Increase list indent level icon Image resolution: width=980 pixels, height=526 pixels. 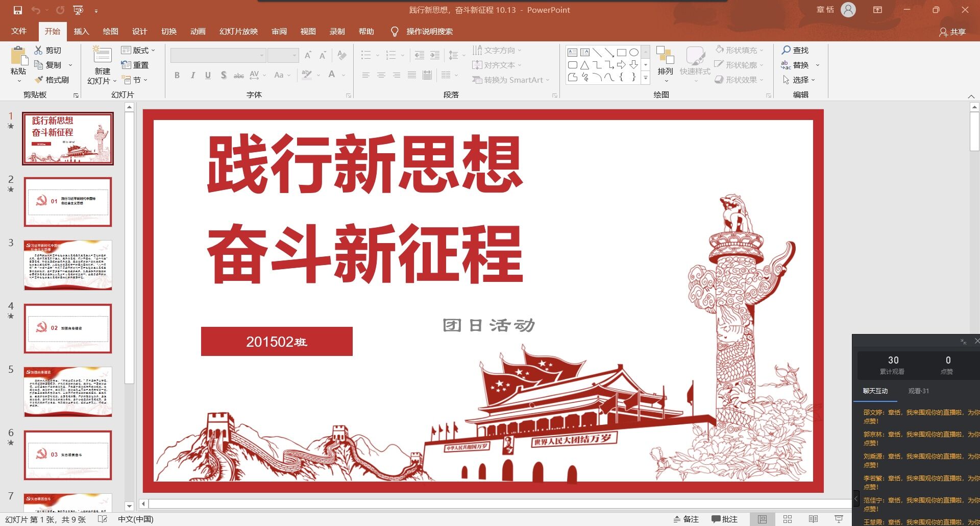435,55
